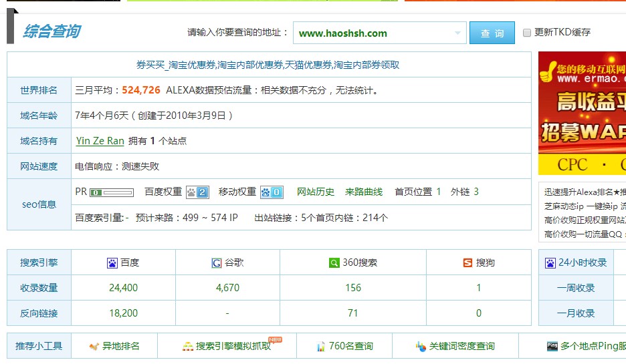Image resolution: width=626 pixels, height=364 pixels.
Task: Click Sogou indexed count 1
Action: [x=479, y=288]
